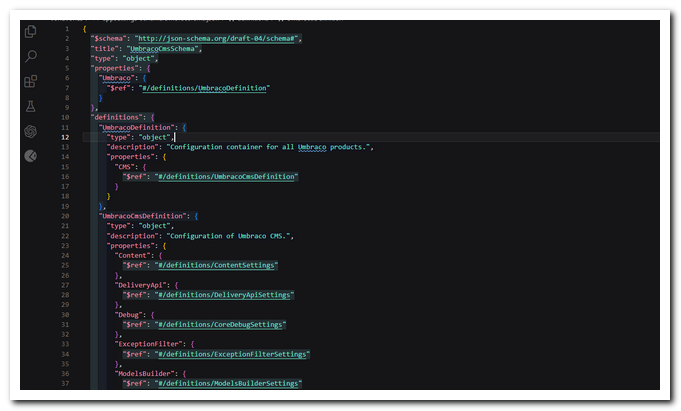The width and height of the screenshot is (681, 411).
Task: Click the "$ref" key on line 34
Action: [135, 354]
